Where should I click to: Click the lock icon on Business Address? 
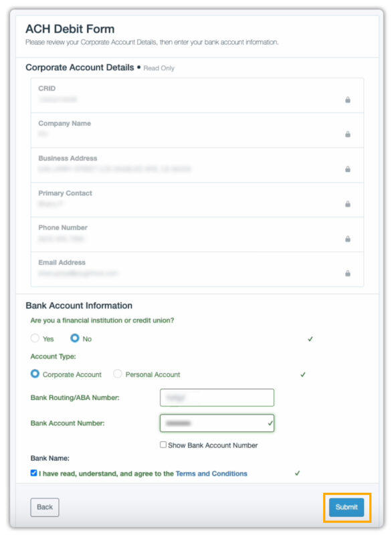[348, 169]
